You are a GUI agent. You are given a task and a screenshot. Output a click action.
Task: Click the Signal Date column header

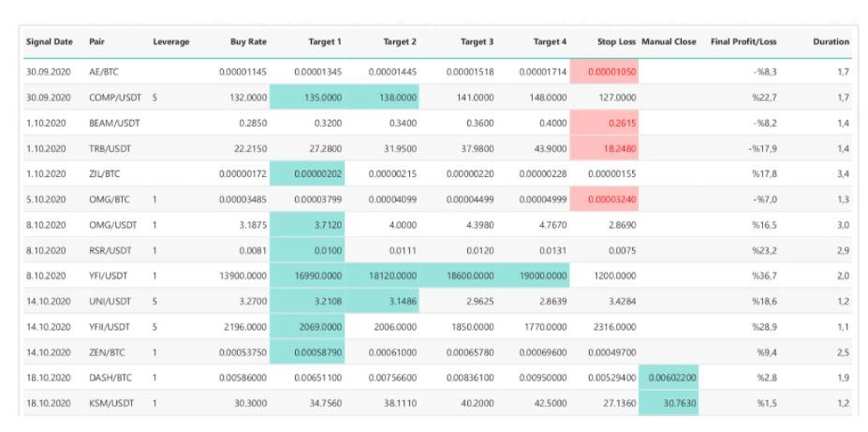point(50,42)
